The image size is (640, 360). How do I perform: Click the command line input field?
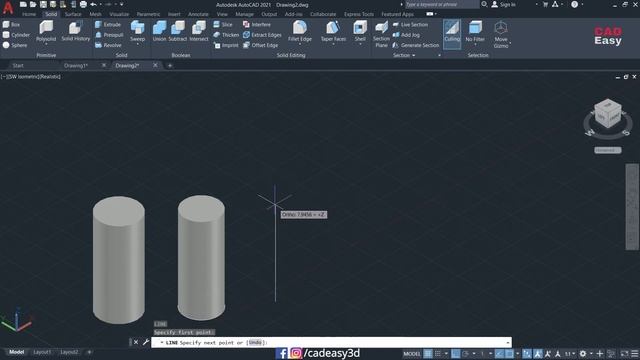pos(331,342)
